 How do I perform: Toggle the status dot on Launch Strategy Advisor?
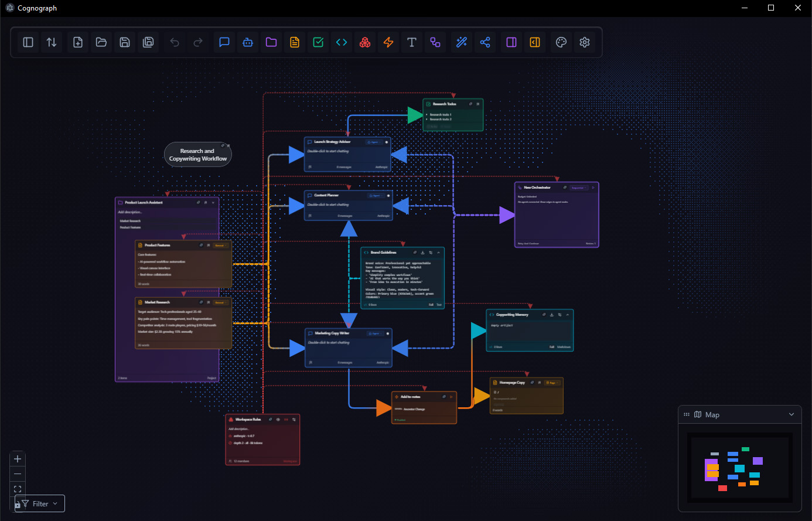(x=387, y=142)
